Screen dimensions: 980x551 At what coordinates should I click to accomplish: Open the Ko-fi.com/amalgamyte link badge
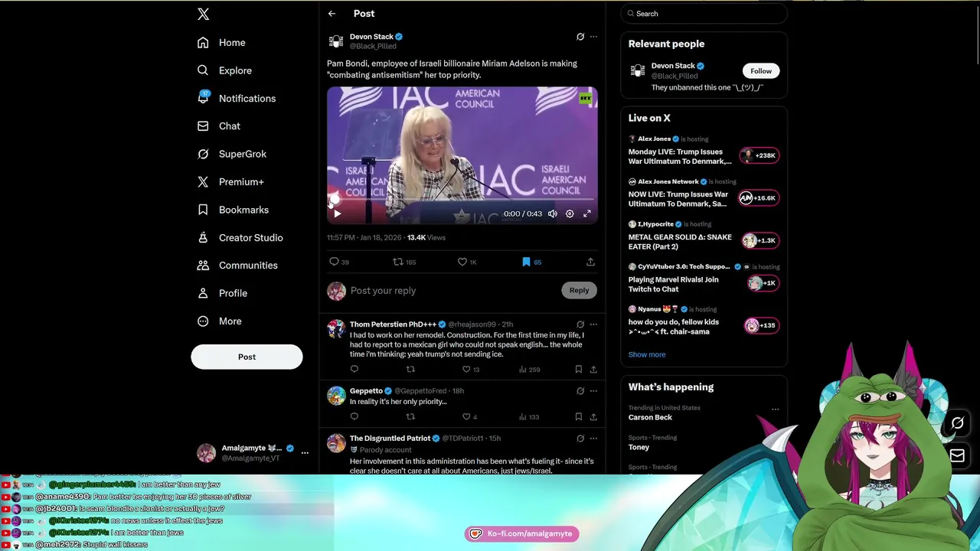[x=521, y=533]
